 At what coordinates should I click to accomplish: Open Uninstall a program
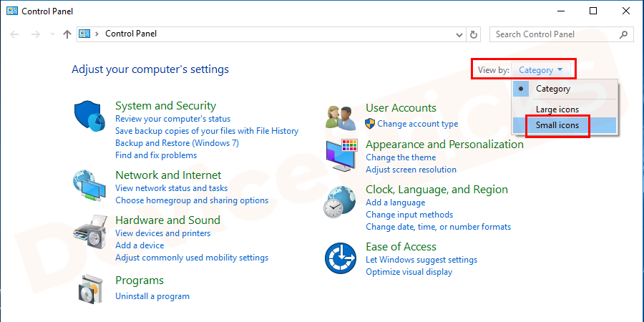[x=152, y=296]
